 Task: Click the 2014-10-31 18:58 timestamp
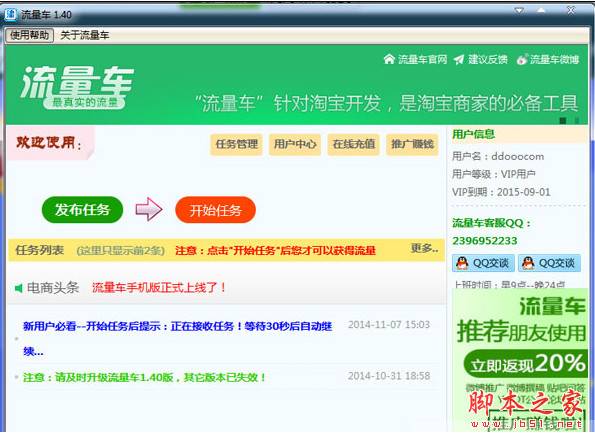click(389, 376)
